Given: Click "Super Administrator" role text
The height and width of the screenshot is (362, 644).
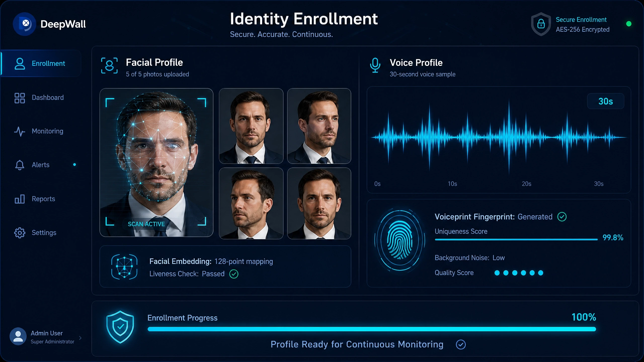Looking at the screenshot, I should (52, 342).
